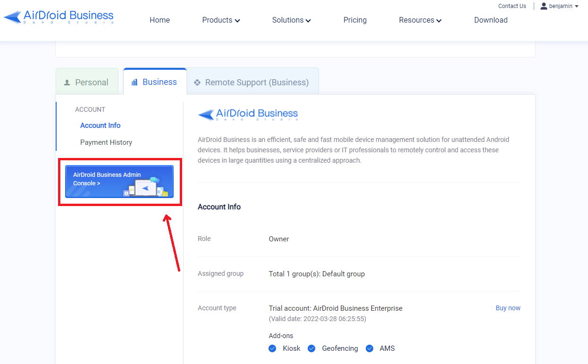The width and height of the screenshot is (588, 364).
Task: Select Account Info in sidebar
Action: pos(100,125)
